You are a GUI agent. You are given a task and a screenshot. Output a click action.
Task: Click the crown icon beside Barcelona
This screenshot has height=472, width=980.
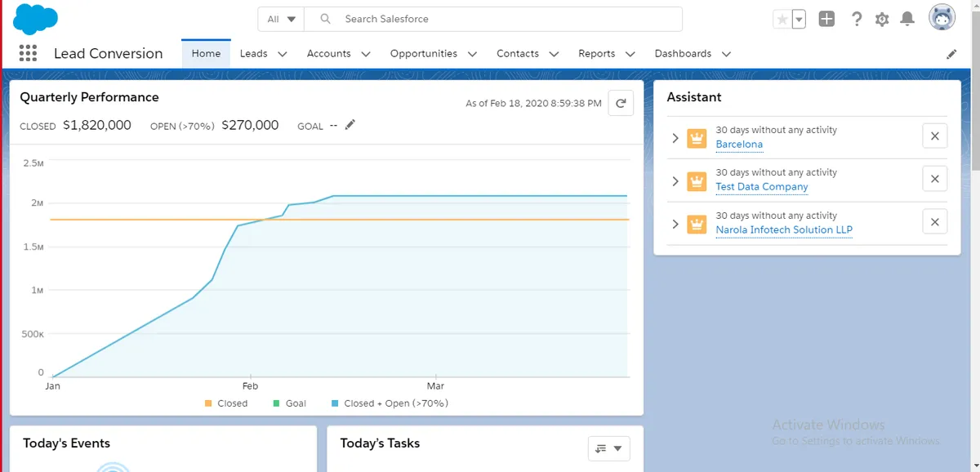point(697,138)
